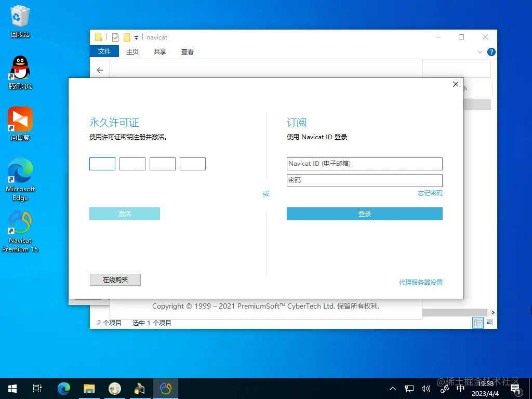Image resolution: width=532 pixels, height=399 pixels.
Task: Open Edge from the taskbar
Action: pos(64,389)
